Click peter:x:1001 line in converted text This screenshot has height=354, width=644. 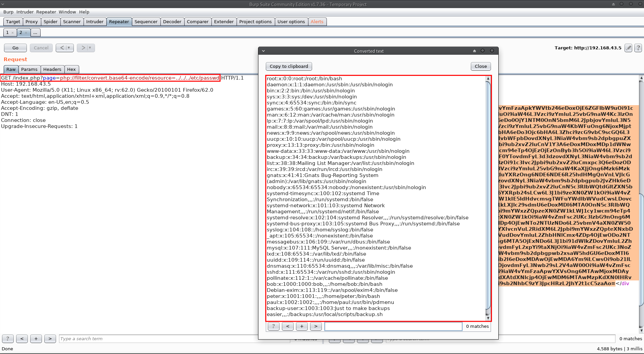click(x=323, y=296)
